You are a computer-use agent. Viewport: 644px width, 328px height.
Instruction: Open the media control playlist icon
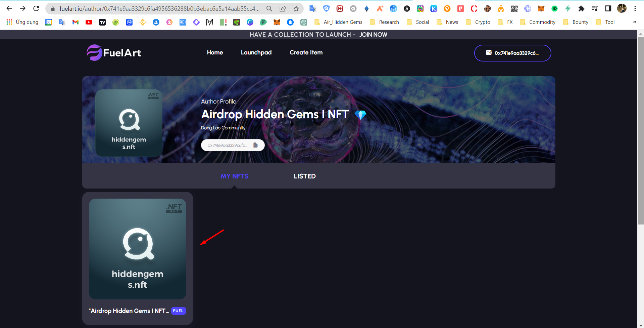click(x=595, y=8)
